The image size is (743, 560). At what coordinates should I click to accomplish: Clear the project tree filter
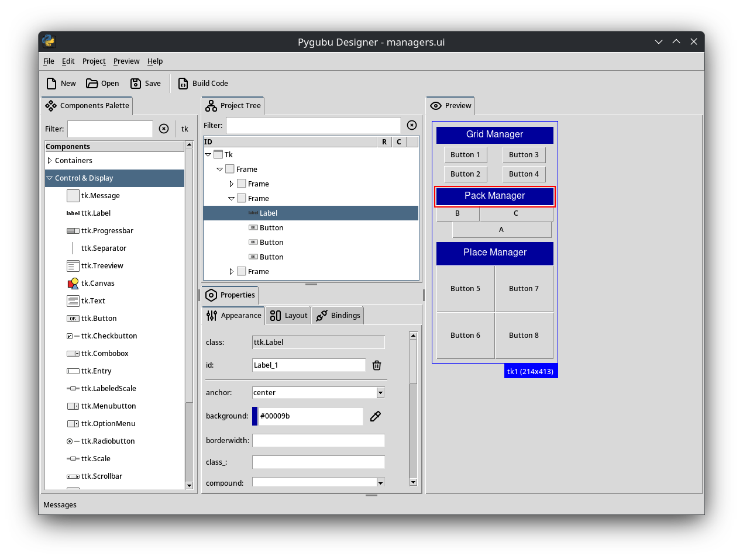[412, 125]
